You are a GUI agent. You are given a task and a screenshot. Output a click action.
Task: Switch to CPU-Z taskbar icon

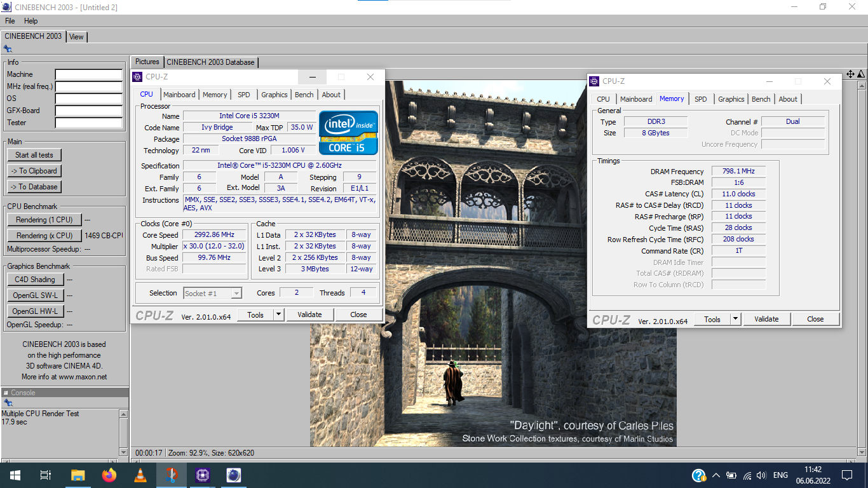click(203, 475)
